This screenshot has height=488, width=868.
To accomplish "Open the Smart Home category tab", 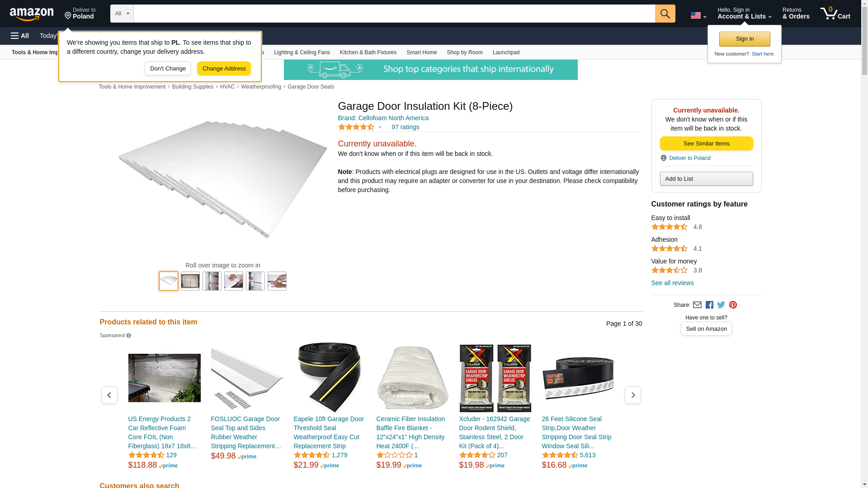I will tap(421, 52).
